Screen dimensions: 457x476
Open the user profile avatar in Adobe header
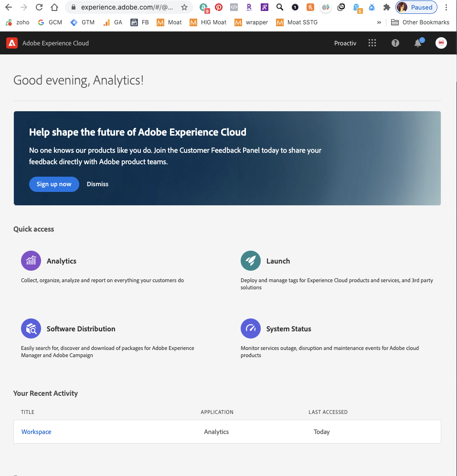tap(441, 43)
